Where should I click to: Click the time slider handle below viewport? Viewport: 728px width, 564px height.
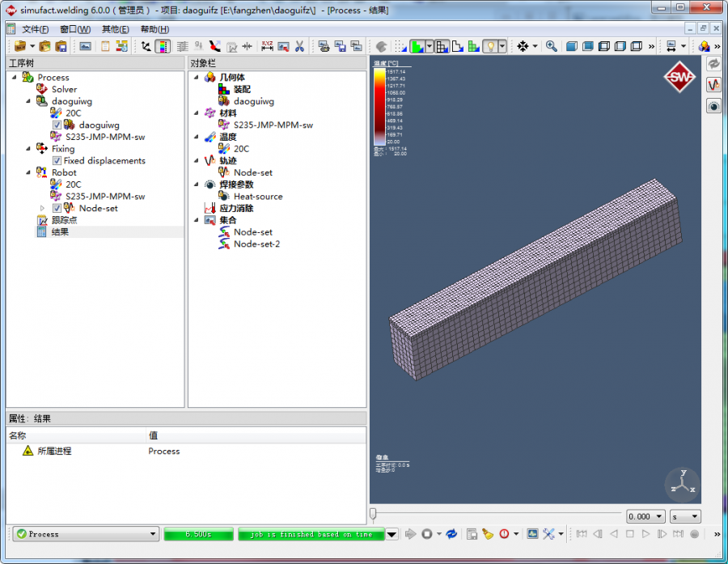pos(373,513)
